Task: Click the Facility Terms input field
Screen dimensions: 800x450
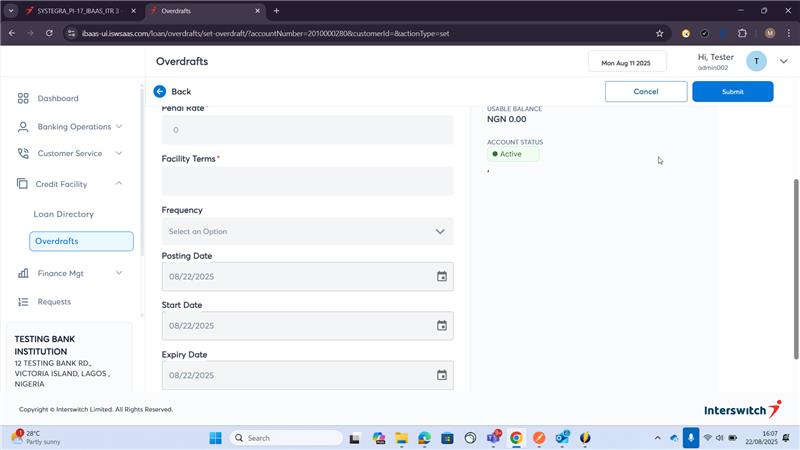Action: pos(307,181)
